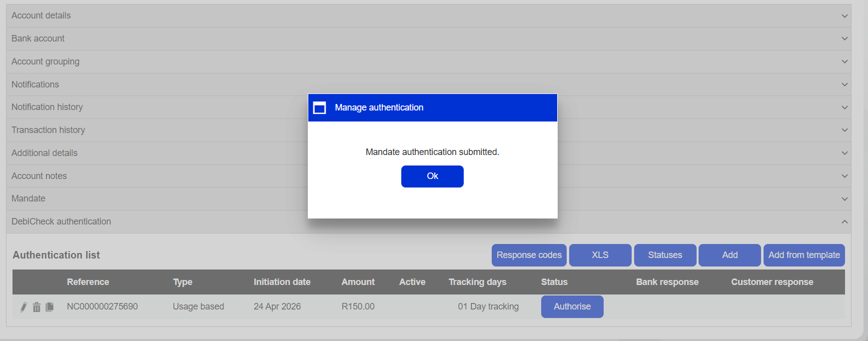This screenshot has height=341, width=868.
Task: Click the copy document icon for NC000000275690
Action: point(49,307)
